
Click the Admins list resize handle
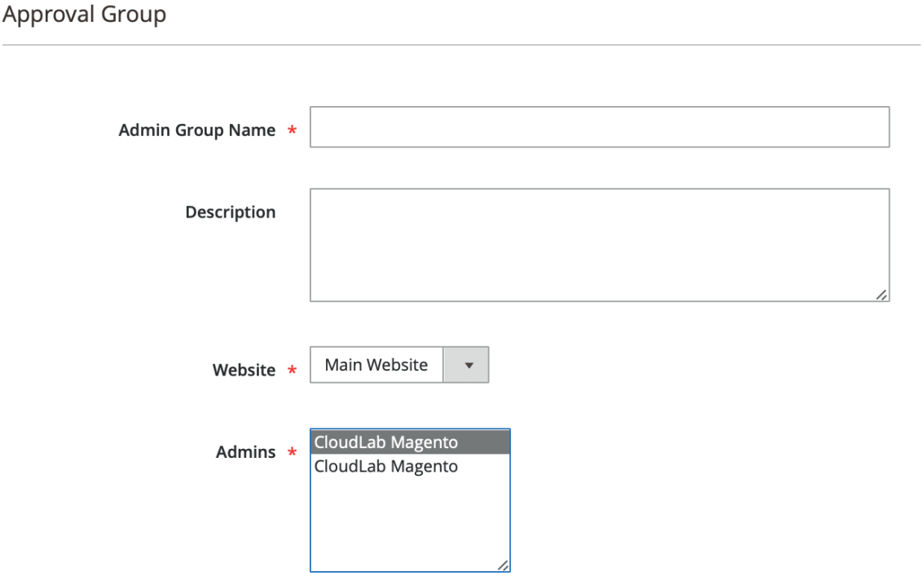click(503, 565)
